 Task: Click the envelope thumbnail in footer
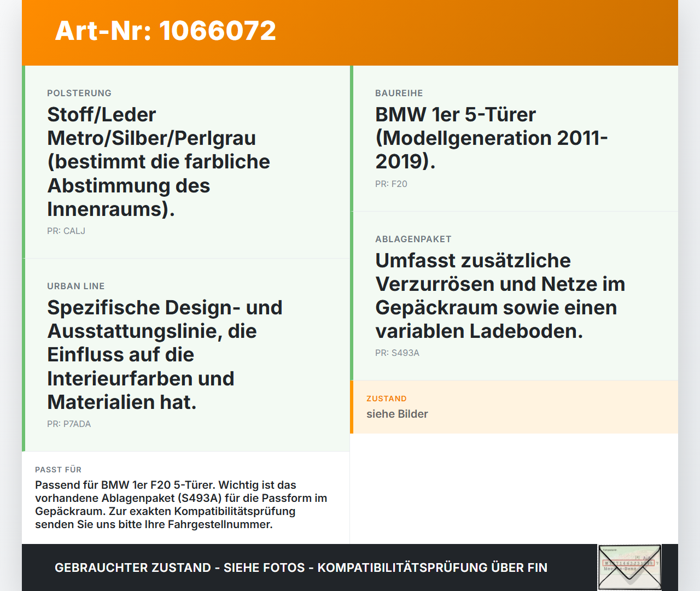pyautogui.click(x=629, y=567)
